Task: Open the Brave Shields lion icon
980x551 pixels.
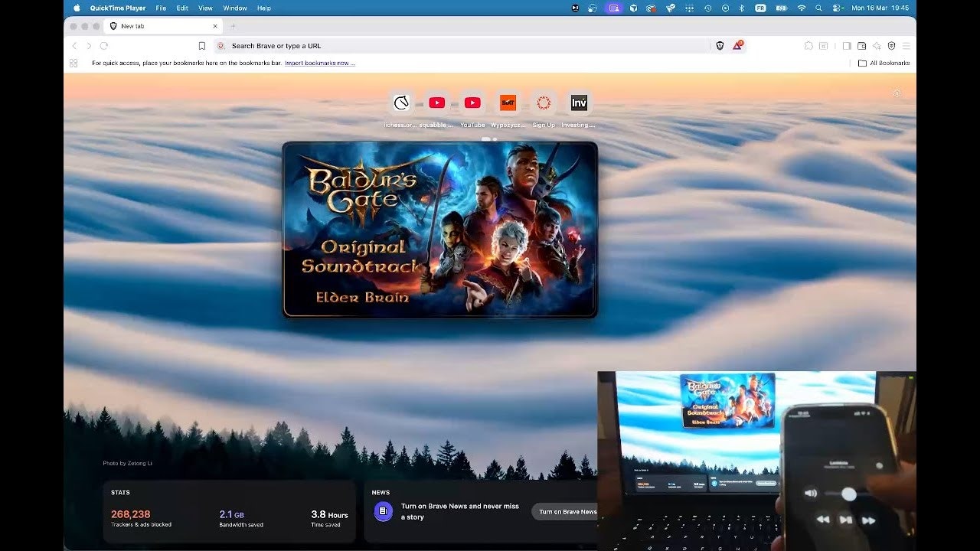Action: click(720, 46)
